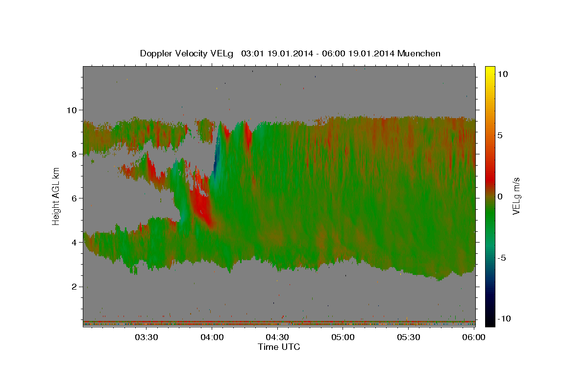Viewport: 588px width, 392px height.
Task: Click the height axis label 10
Action: coord(73,110)
